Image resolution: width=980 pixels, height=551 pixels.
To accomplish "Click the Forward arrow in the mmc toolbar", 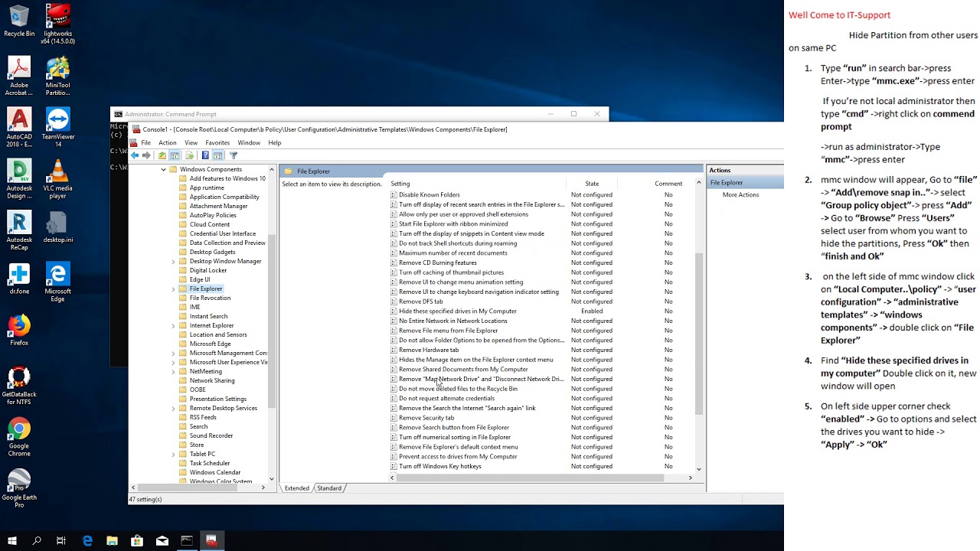I will tap(146, 155).
